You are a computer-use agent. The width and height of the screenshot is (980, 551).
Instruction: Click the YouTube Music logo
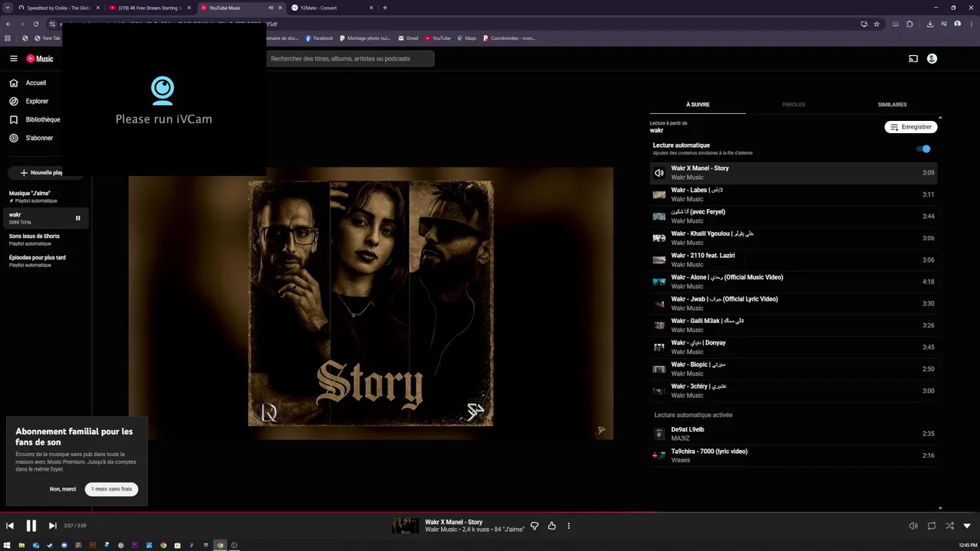tap(40, 59)
